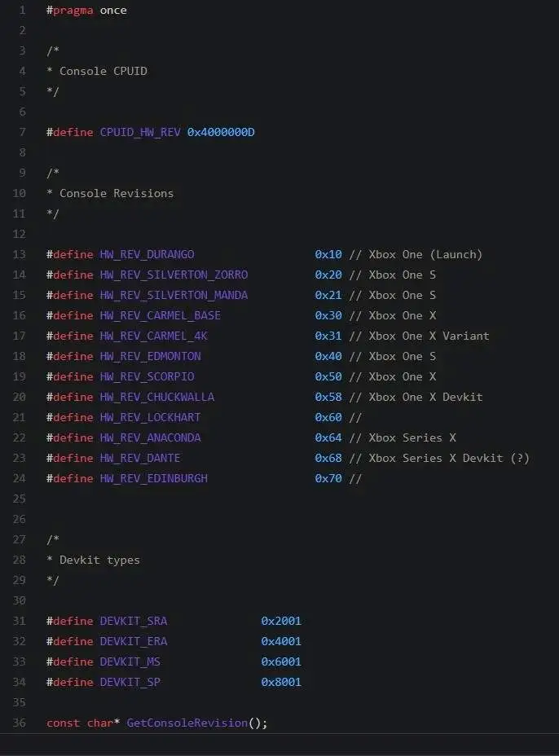This screenshot has width=559, height=756.
Task: Select the HW_REV_SCORPIO identifier
Action: [x=147, y=376]
